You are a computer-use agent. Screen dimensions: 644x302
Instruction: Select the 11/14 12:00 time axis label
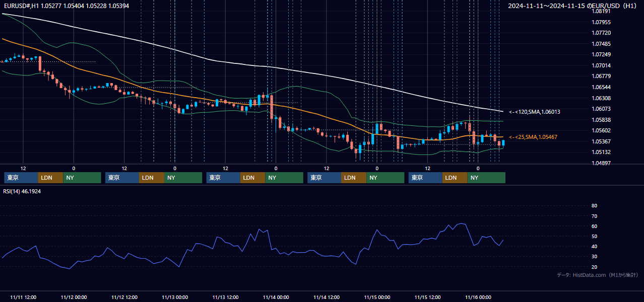click(327, 297)
